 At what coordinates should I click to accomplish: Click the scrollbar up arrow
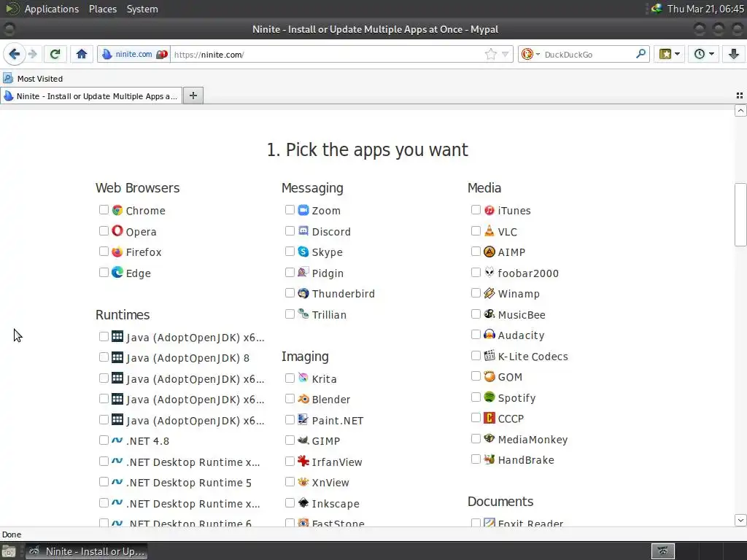coord(740,111)
